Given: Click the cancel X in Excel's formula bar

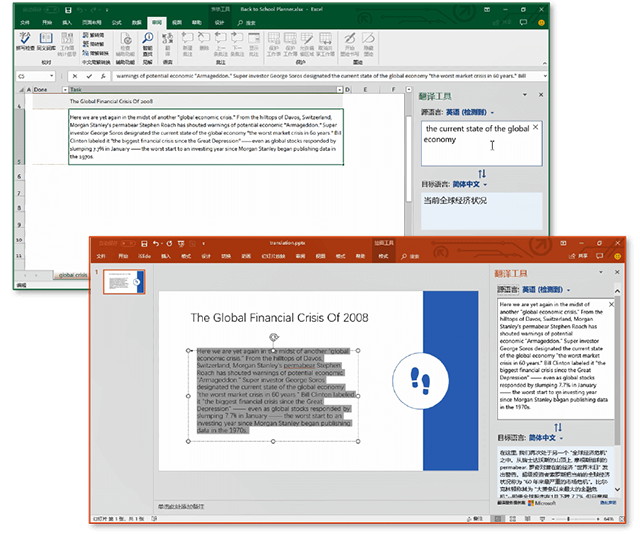Looking at the screenshot, I should 75,76.
